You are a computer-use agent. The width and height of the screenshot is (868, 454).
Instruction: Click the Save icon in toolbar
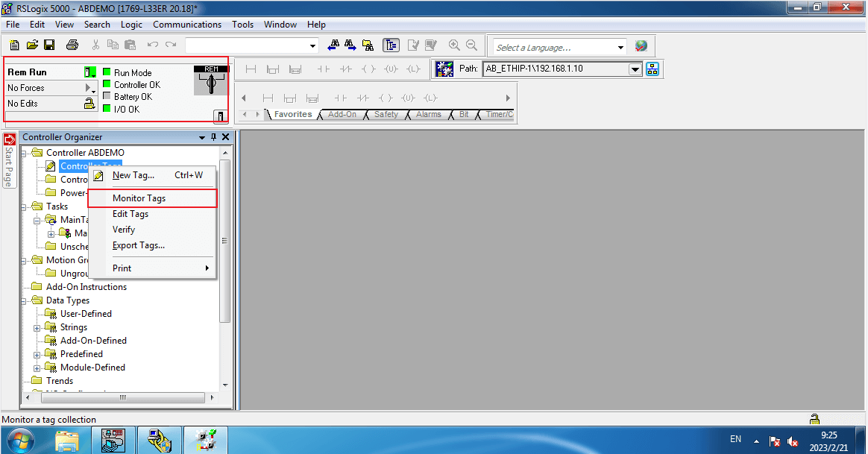pyautogui.click(x=49, y=45)
